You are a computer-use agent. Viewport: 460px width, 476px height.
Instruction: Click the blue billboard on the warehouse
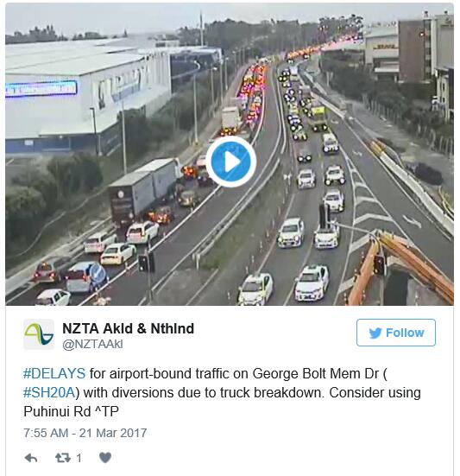[41, 89]
